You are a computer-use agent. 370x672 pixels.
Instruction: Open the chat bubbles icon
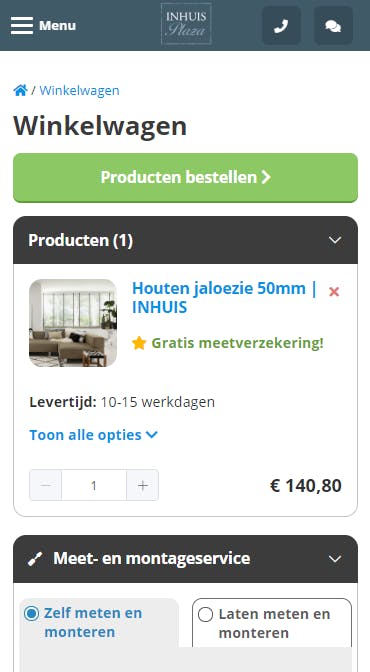coord(333,26)
